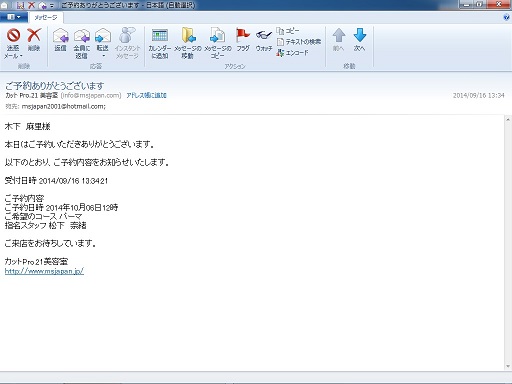The width and height of the screenshot is (512, 384).
Task: Click red X in quick access toolbar
Action: coord(31,5)
